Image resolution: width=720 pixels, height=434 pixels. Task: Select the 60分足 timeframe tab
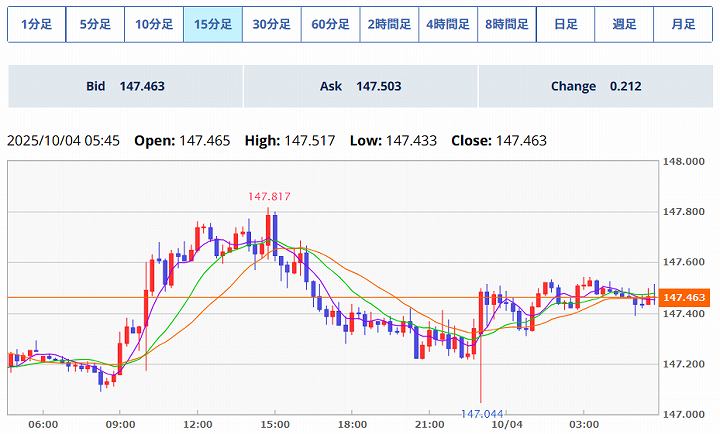[330, 24]
